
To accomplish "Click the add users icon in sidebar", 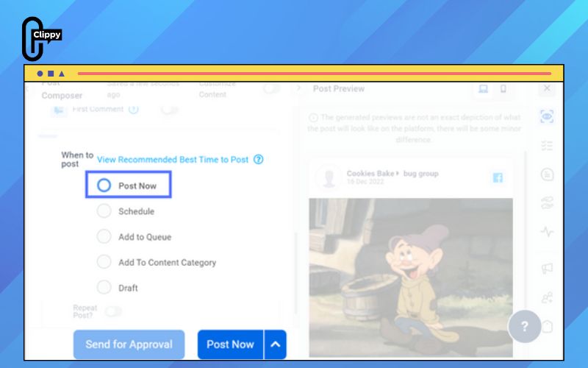I will coord(547,298).
